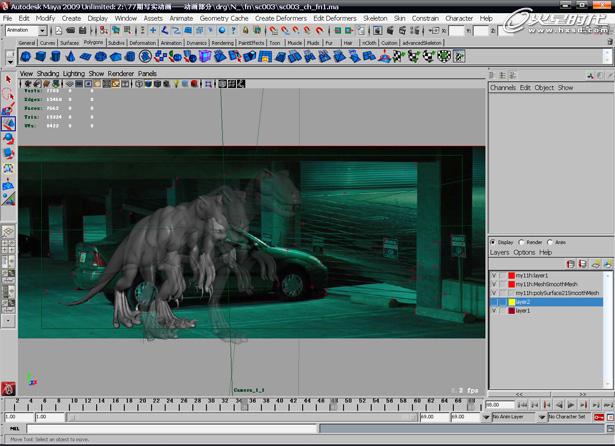Open the No Anim Layer dropdown arrow
The width and height of the screenshot is (615, 446).
point(486,417)
